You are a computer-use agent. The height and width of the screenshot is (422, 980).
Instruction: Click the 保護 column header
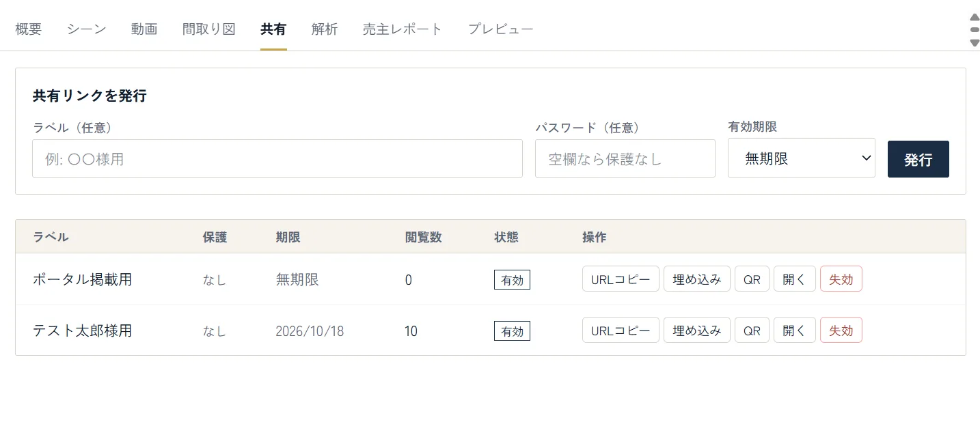(x=215, y=237)
